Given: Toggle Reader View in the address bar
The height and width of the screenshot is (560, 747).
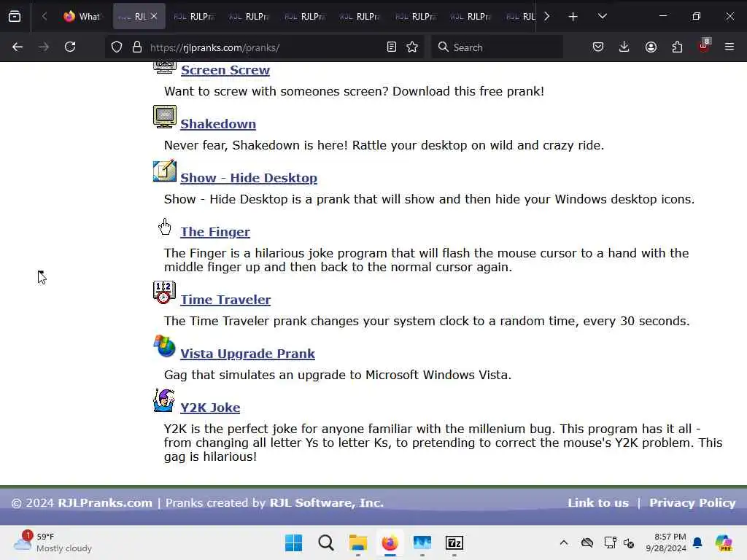Looking at the screenshot, I should (392, 47).
